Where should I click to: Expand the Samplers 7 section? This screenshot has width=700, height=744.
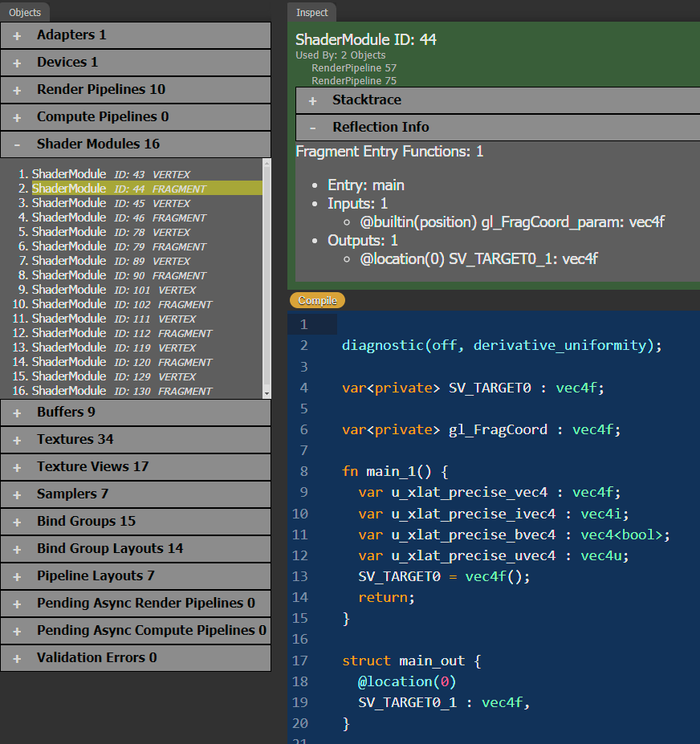(136, 494)
